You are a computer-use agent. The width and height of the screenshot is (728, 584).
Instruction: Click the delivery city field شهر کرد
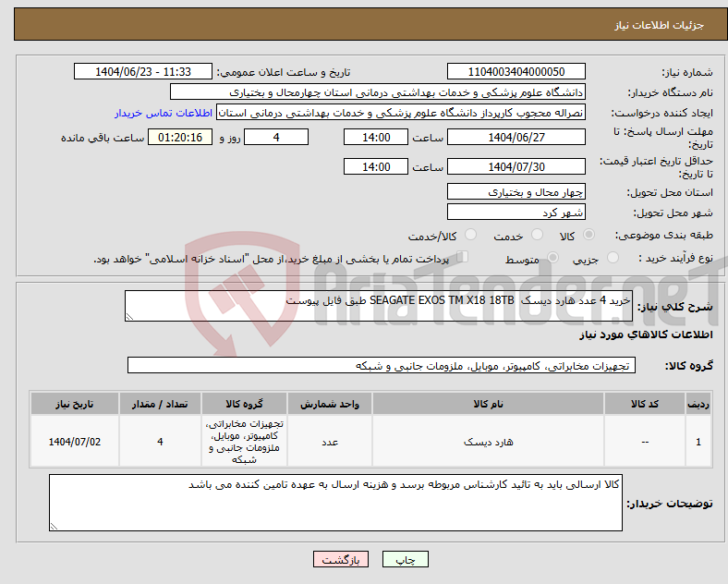(516, 212)
